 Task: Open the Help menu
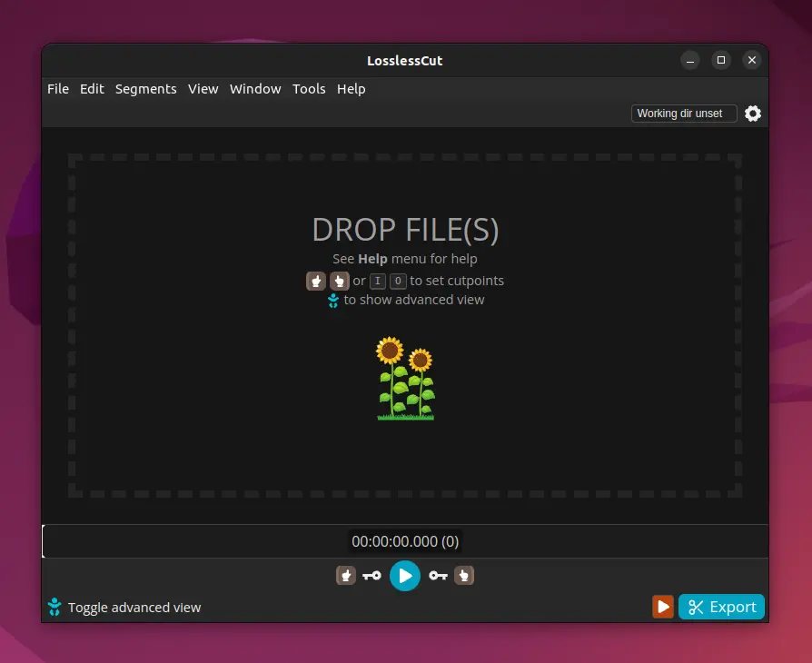click(352, 89)
